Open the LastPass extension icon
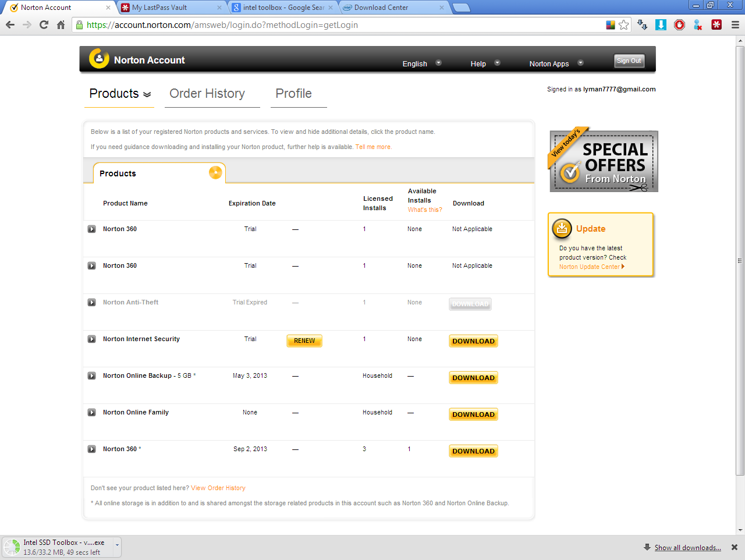Image resolution: width=745 pixels, height=560 pixels. (x=716, y=24)
